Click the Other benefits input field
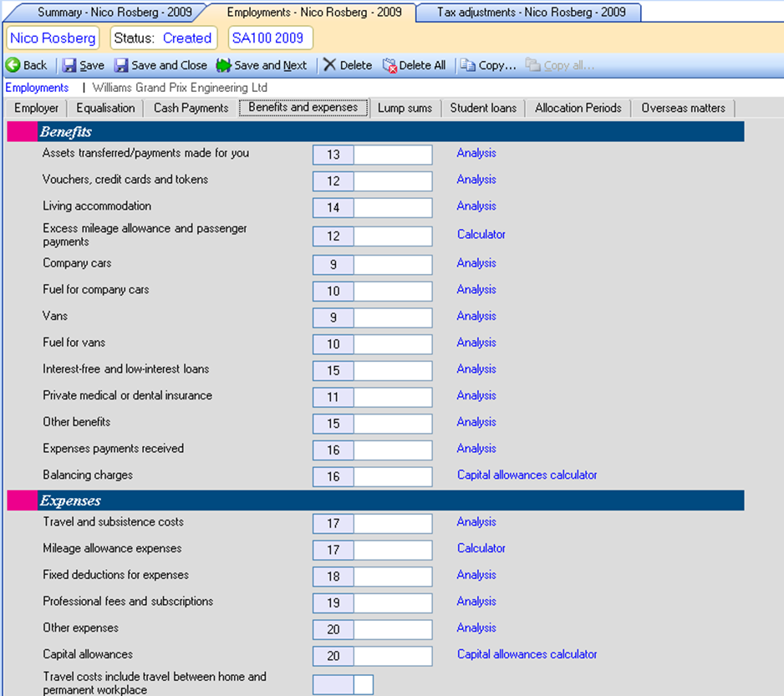This screenshot has width=784, height=696. [x=393, y=424]
